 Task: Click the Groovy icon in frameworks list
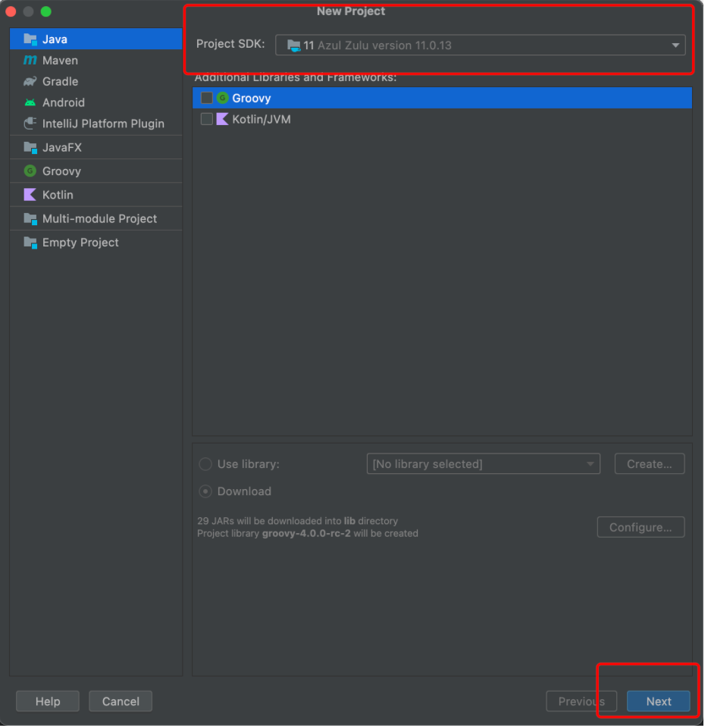(224, 99)
